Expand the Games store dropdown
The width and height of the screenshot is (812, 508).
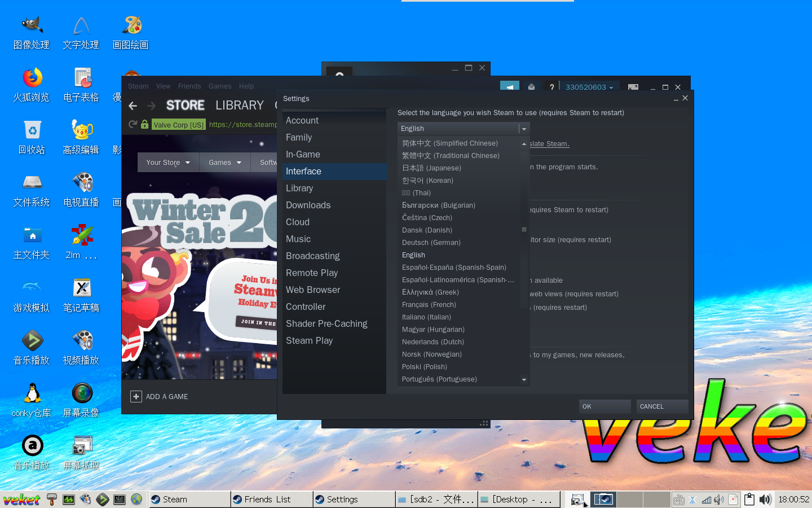point(225,163)
